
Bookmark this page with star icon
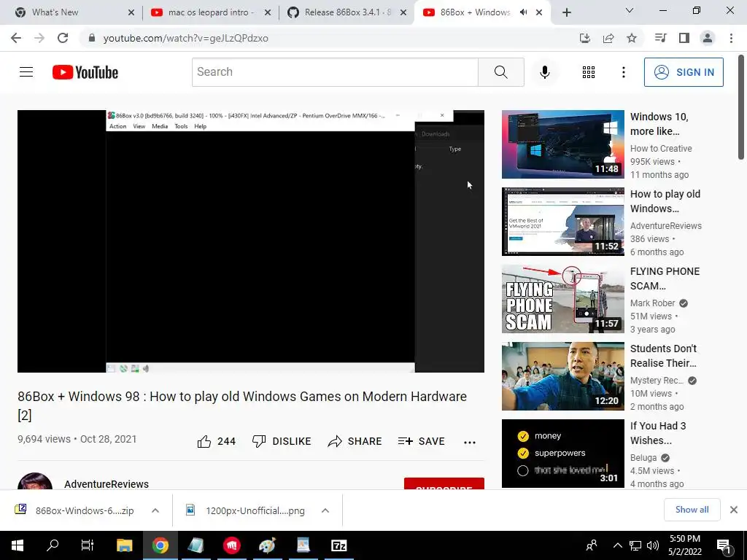[x=632, y=38]
